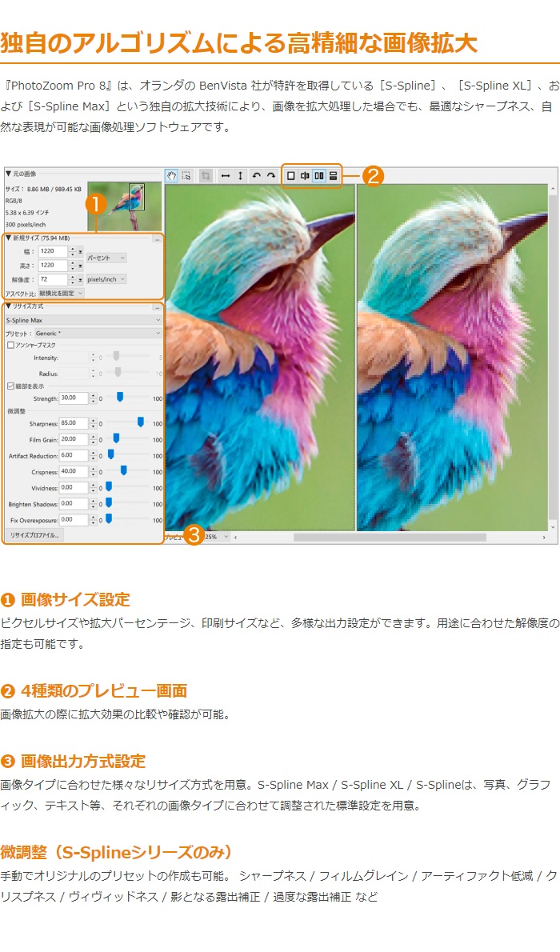The image size is (560, 952).
Task: Click the Sharpness value spinner arrows
Action: pos(93,423)
